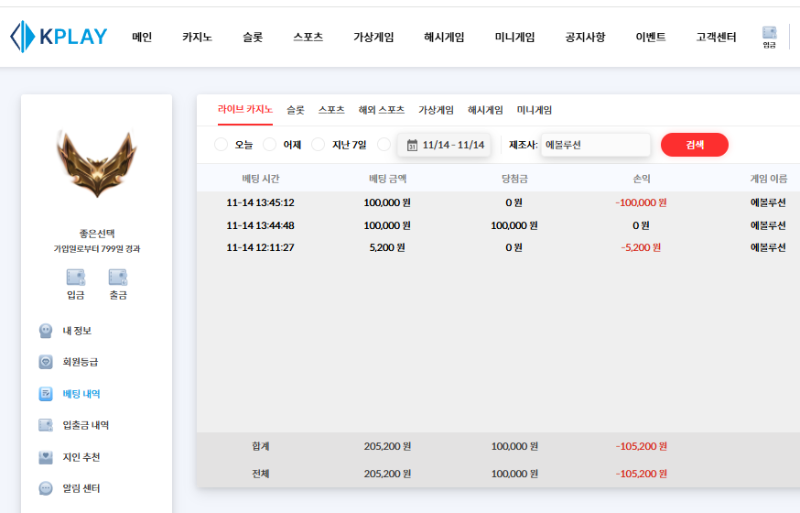
Task: Open the 11/14 - 11/14 date range picker
Action: point(444,145)
